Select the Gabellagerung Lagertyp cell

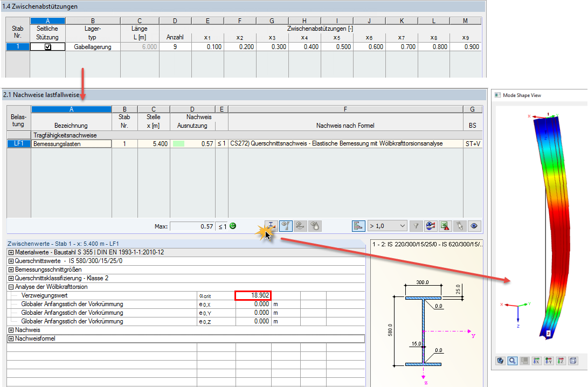click(x=93, y=47)
